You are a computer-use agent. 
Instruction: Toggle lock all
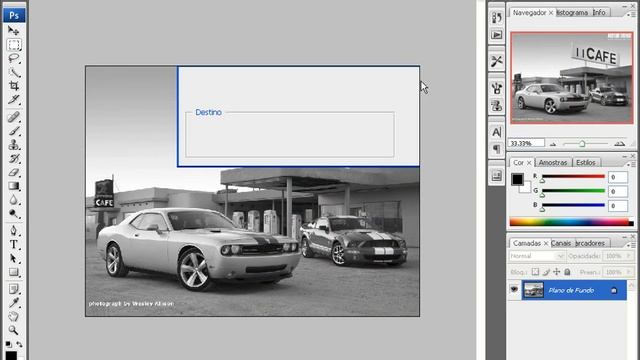coord(567,272)
